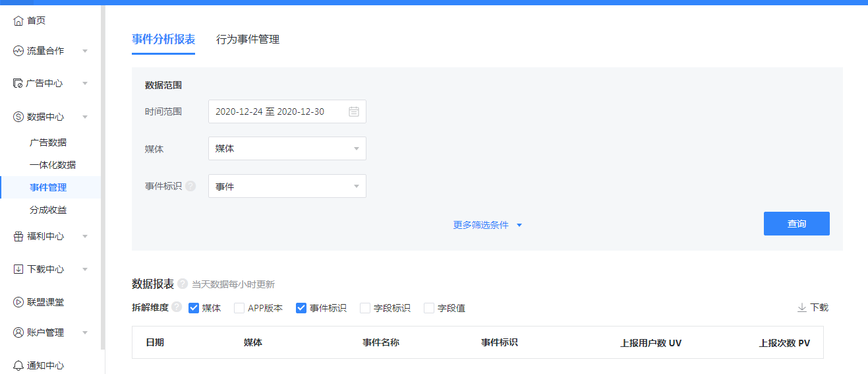
Task: Click the sidebar vertical scrollbar
Action: 103,178
